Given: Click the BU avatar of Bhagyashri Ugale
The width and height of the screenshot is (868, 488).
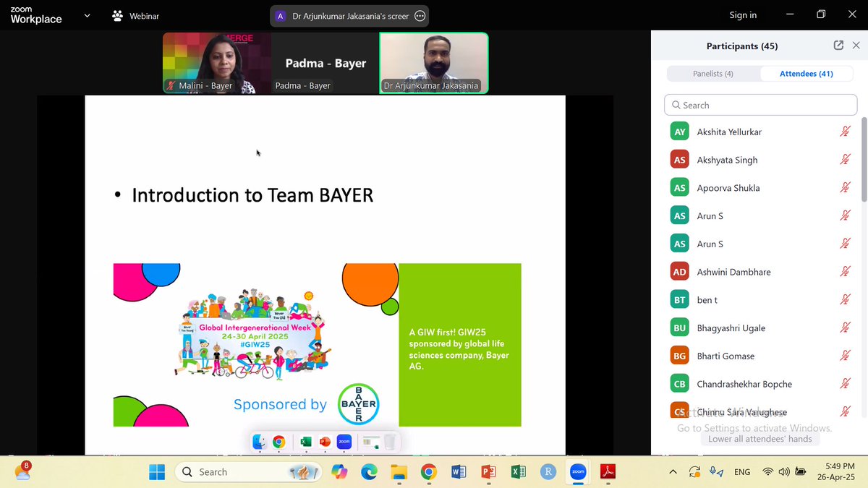Looking at the screenshot, I should click(x=680, y=328).
